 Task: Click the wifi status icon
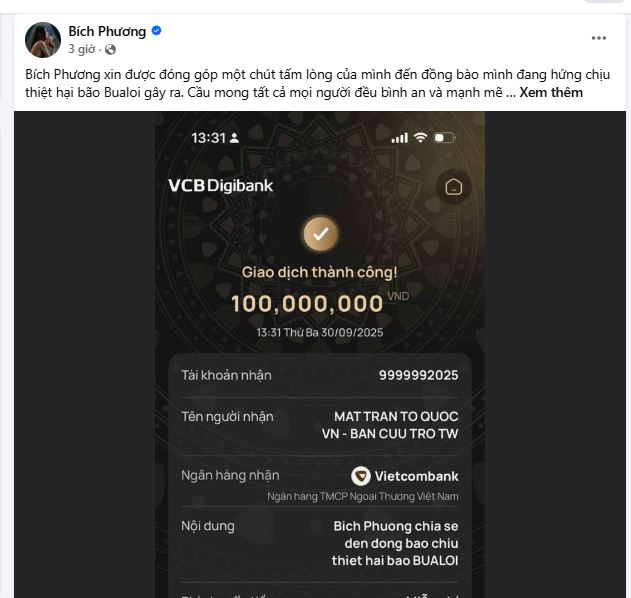pos(420,138)
